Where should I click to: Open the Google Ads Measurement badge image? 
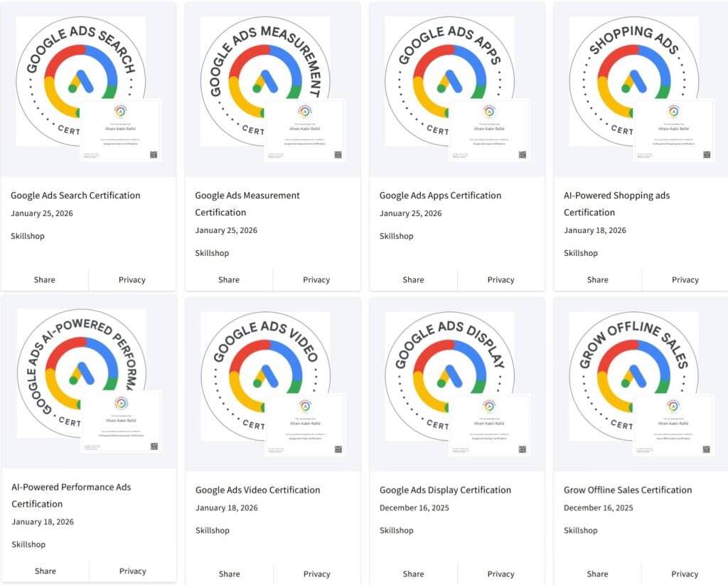click(265, 81)
